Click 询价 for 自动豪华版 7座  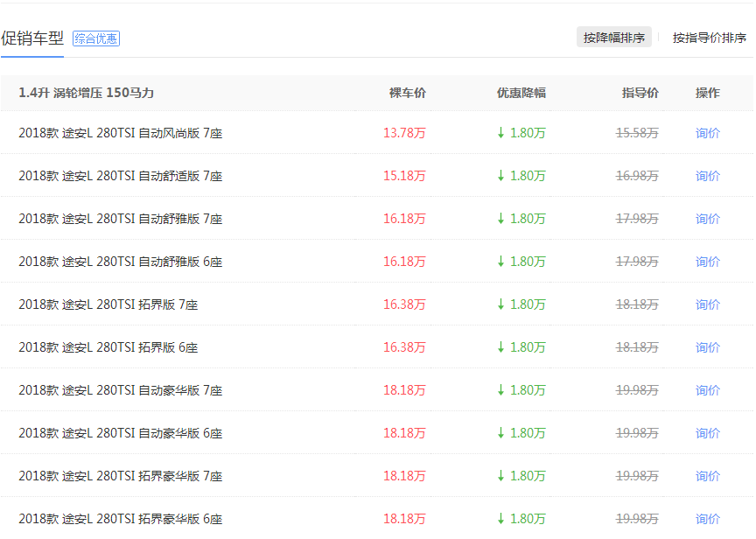coord(707,390)
